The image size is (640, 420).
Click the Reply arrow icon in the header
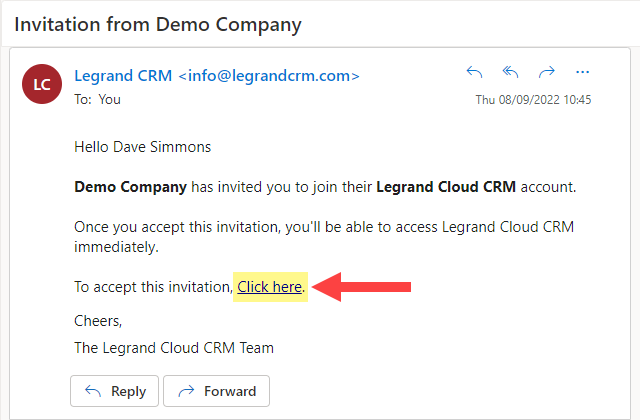pyautogui.click(x=474, y=72)
